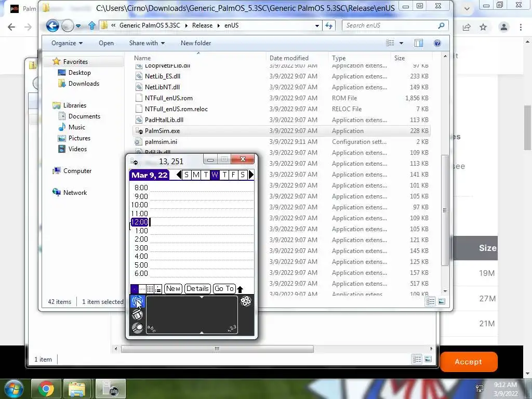
Task: Expand Generic PalmOS 5.3SC breadcrumb arrow
Action: [187, 25]
